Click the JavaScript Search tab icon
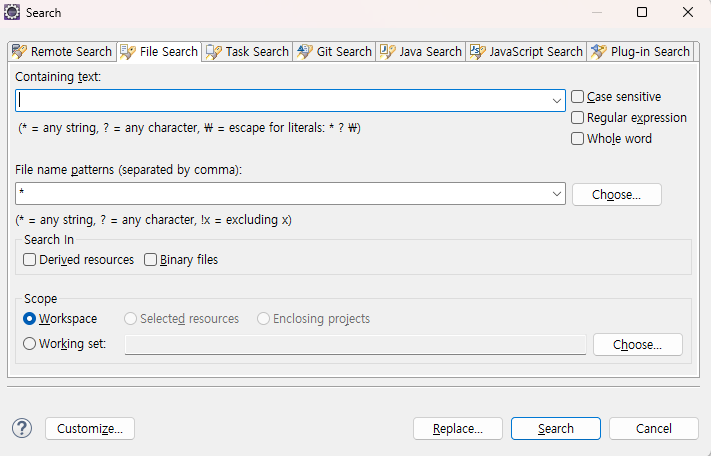711x456 pixels. tap(477, 52)
